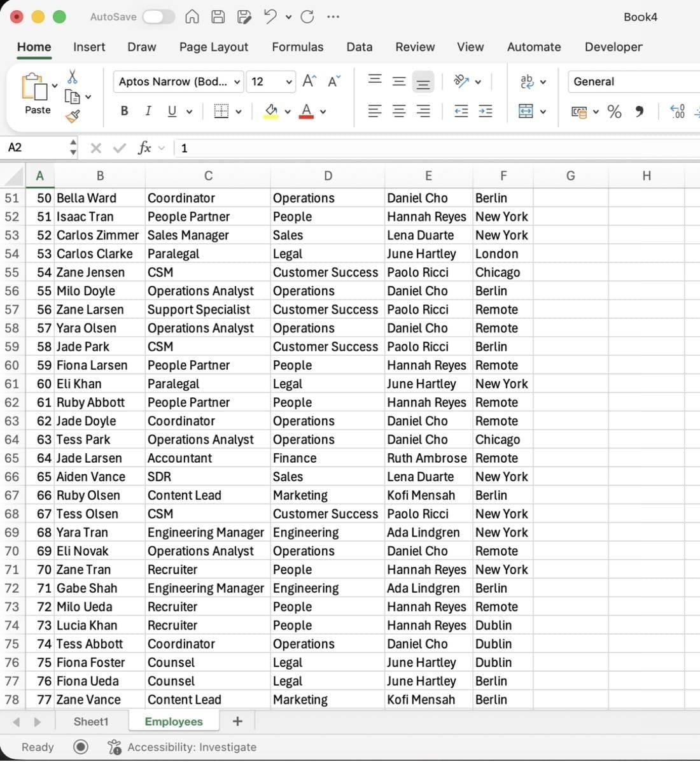Click the Wrap Text icon
The height and width of the screenshot is (762, 700).
(x=526, y=81)
